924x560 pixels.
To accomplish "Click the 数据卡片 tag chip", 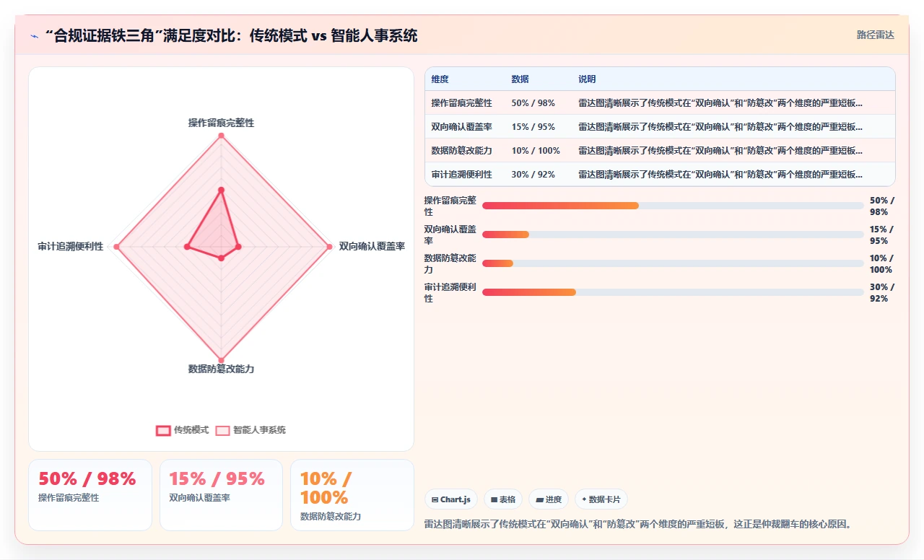I will (601, 499).
